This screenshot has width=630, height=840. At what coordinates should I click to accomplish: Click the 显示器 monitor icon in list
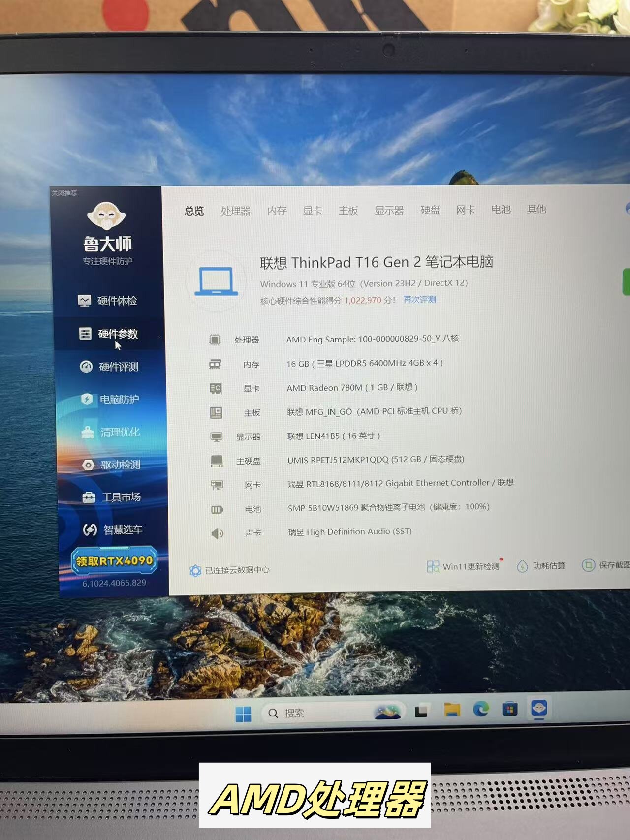(x=217, y=436)
